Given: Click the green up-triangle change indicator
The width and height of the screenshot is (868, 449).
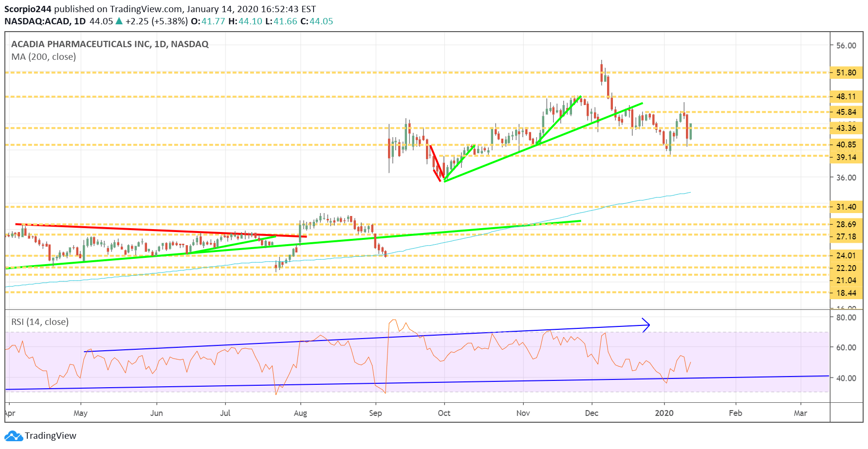Looking at the screenshot, I should 119,21.
